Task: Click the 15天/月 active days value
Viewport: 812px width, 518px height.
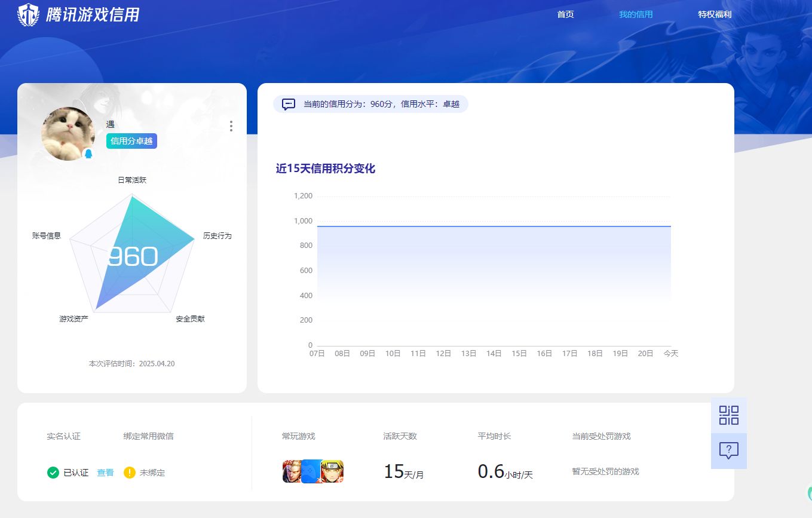Action: [x=403, y=472]
